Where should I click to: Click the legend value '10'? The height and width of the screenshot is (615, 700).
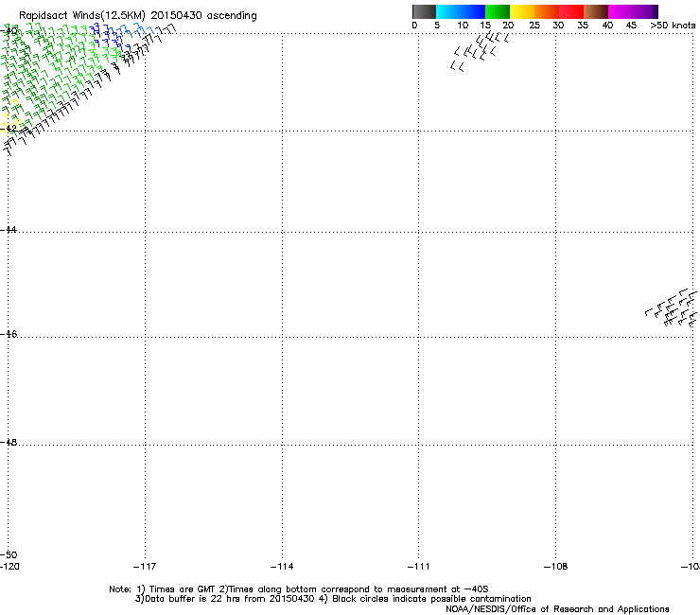coord(463,26)
